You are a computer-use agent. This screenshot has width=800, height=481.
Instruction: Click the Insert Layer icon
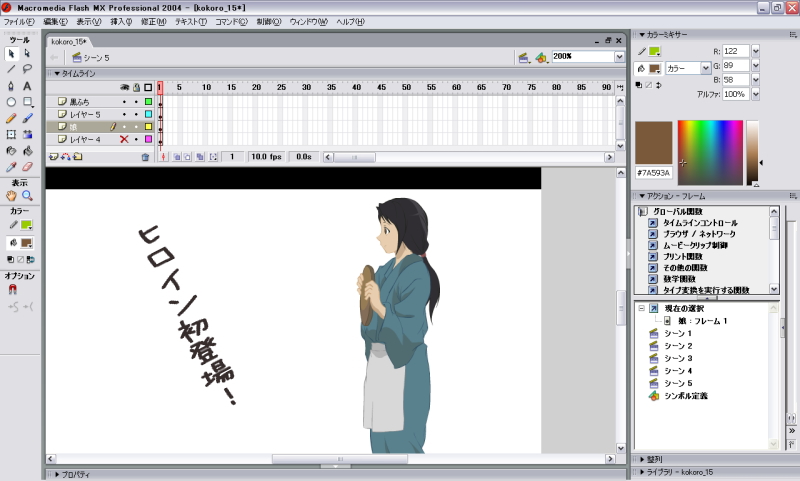point(53,157)
